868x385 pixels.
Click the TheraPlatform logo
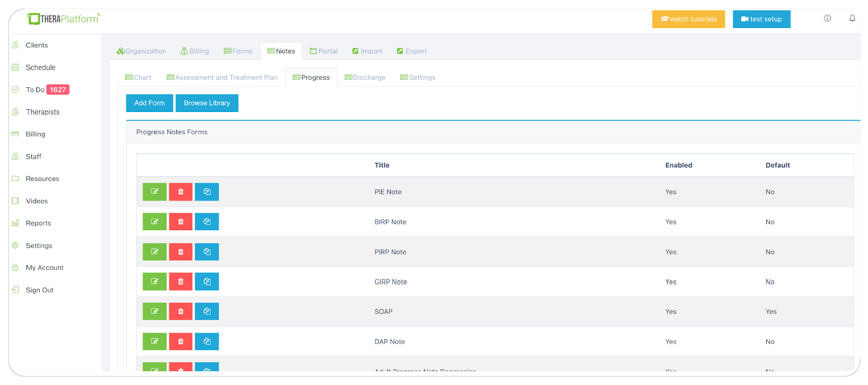pyautogui.click(x=63, y=19)
